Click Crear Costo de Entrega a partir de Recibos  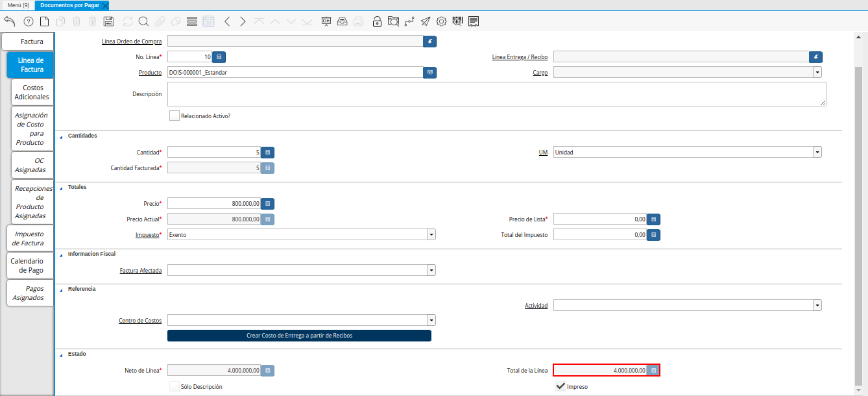coord(299,336)
